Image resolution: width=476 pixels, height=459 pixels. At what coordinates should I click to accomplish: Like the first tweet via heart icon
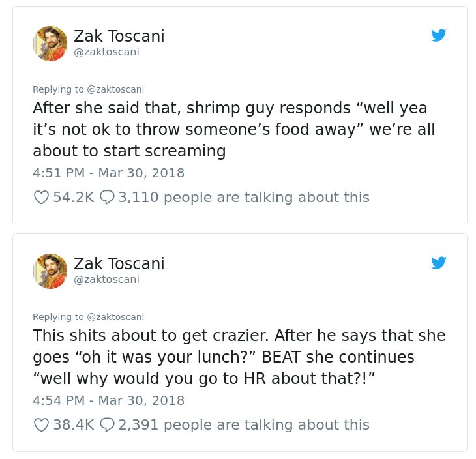41,198
